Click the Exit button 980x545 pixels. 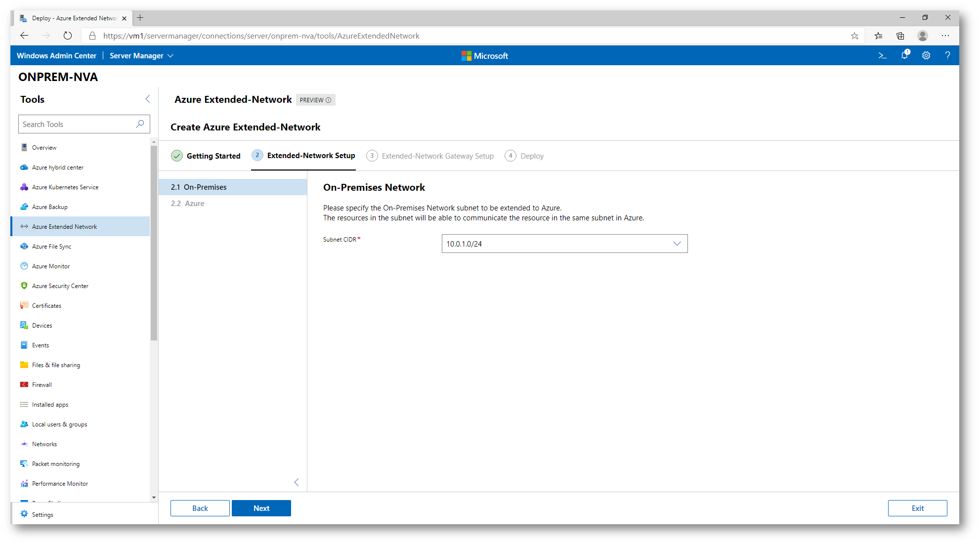coord(917,508)
